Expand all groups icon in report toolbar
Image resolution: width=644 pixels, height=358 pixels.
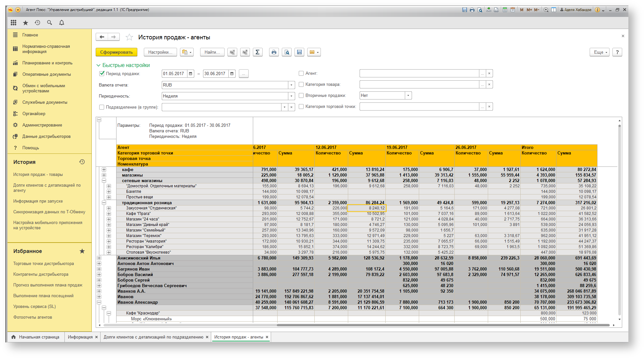pyautogui.click(x=245, y=52)
